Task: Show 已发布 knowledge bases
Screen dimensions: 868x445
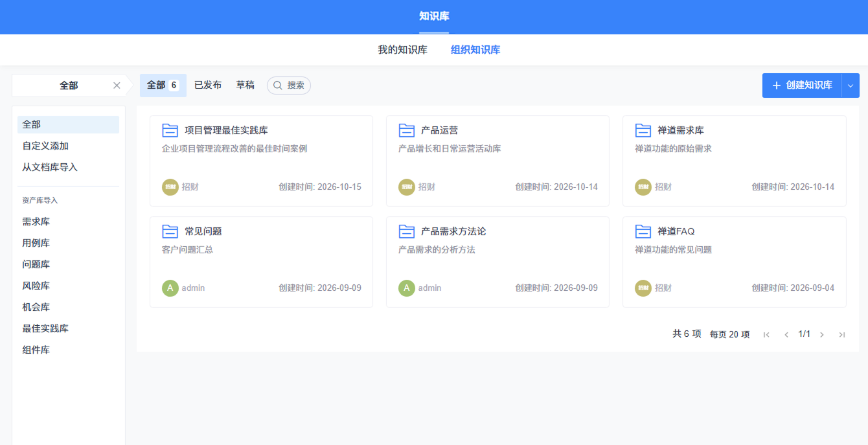Action: [x=208, y=86]
